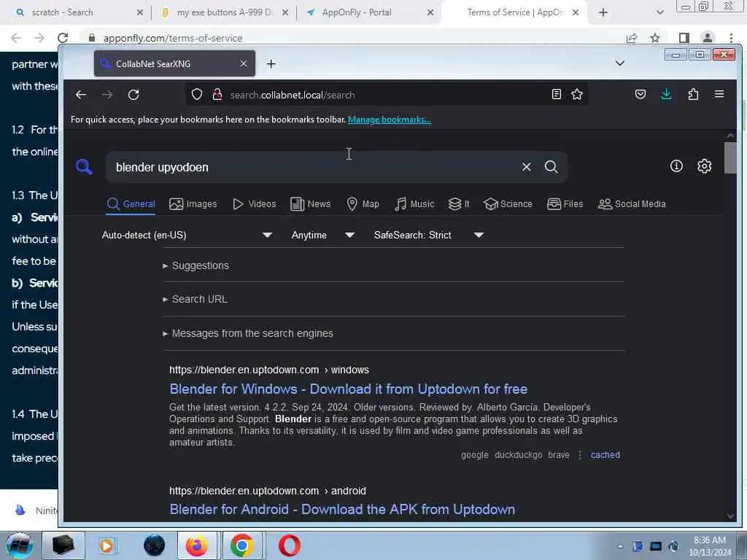Screen dimensions: 747x560
Task: Open Opera from the taskbar
Action: click(x=289, y=545)
